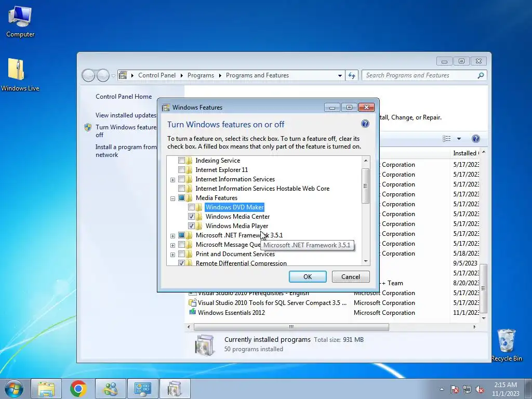This screenshot has height=399, width=532.
Task: Click the Forward navigation arrow in Control Panel
Action: 103,75
